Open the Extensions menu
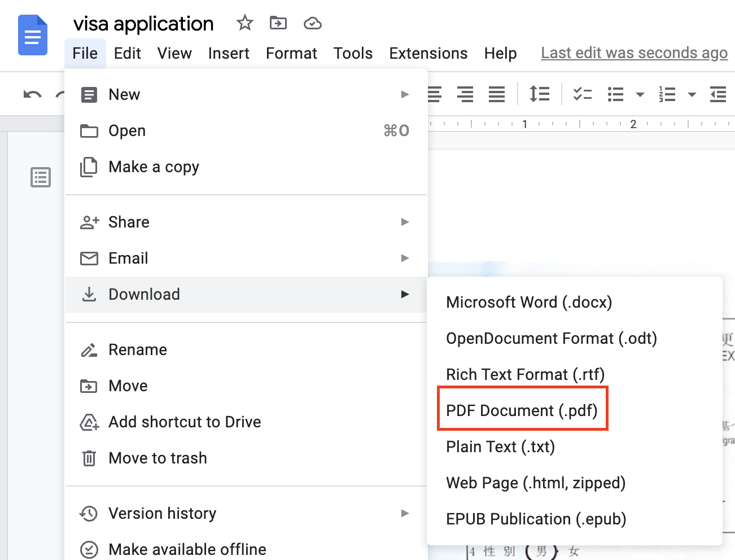This screenshot has width=735, height=560. coord(428,53)
